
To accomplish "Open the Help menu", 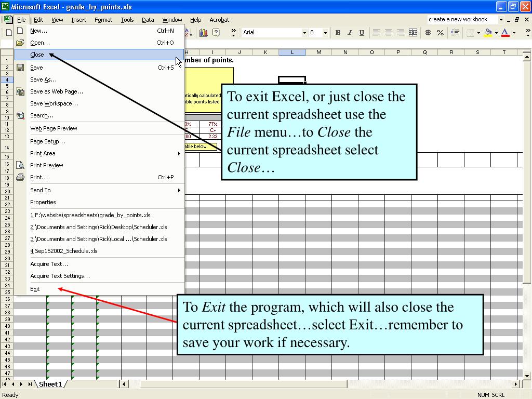I will pyautogui.click(x=195, y=20).
